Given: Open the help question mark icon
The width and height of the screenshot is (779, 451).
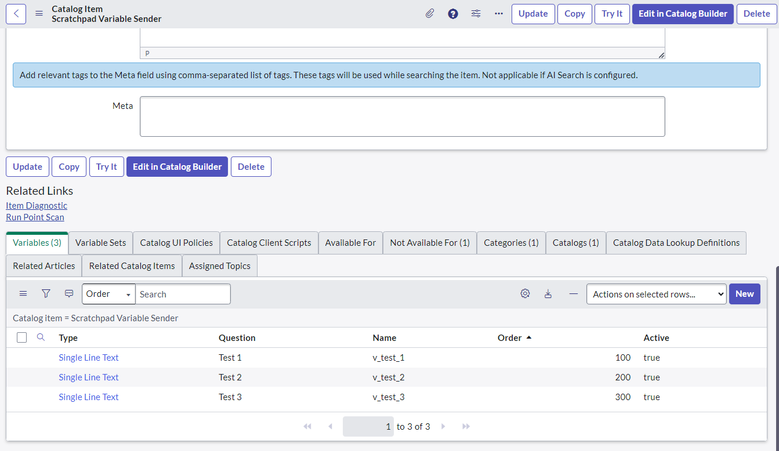Looking at the screenshot, I should pos(453,13).
